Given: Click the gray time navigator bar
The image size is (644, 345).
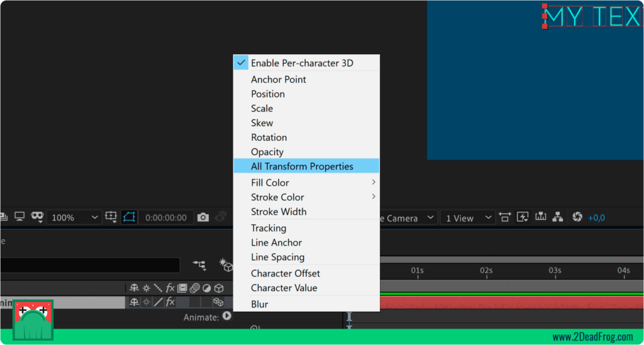Looking at the screenshot, I should [x=512, y=259].
